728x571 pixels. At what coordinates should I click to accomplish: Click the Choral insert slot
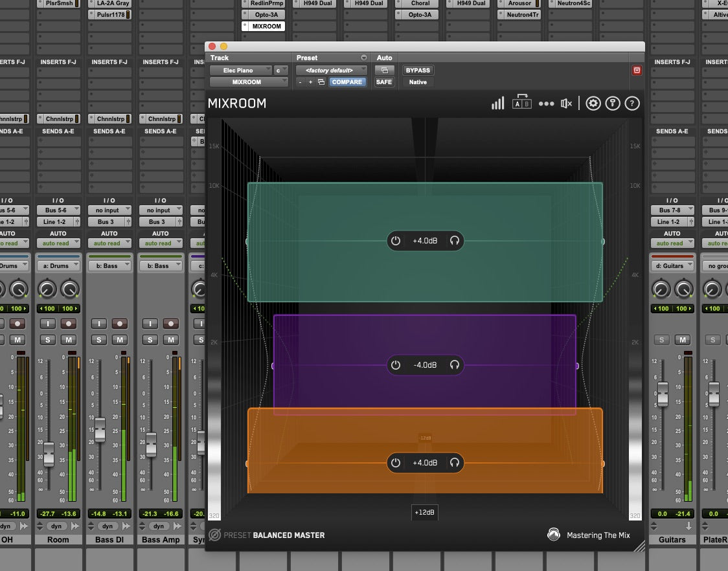[x=417, y=3]
